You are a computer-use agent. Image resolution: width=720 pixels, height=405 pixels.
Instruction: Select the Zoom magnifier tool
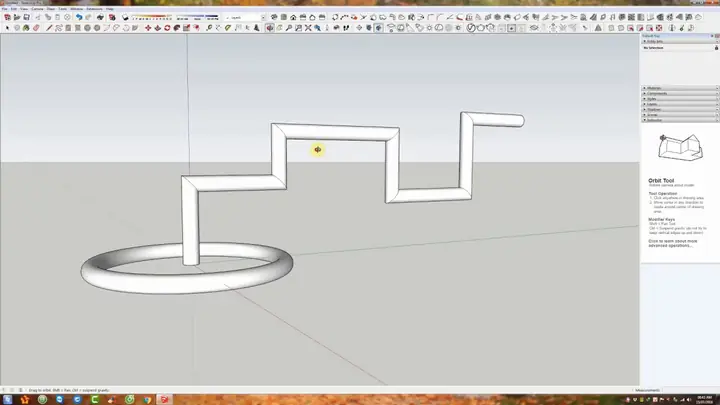(289, 28)
